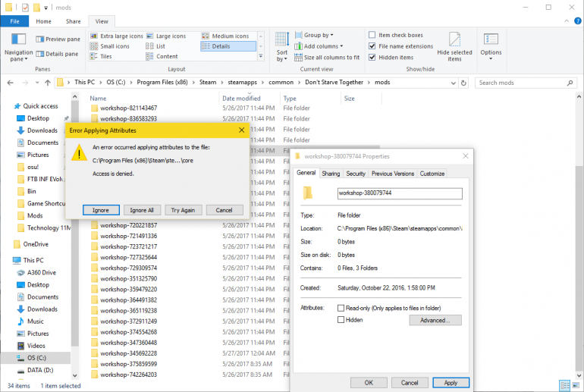Open the workshop-821143467 folder icon
The image size is (584, 392).
[95, 108]
